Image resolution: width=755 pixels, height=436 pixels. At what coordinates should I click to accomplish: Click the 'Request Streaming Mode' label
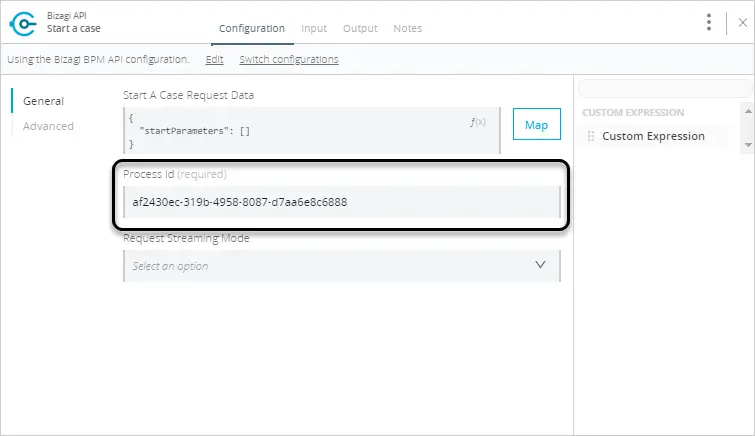click(x=186, y=238)
